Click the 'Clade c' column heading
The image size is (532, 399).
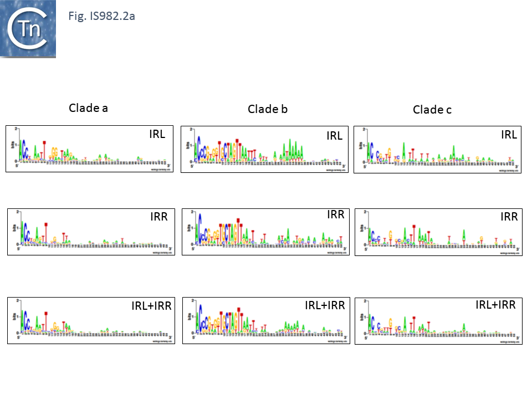coord(432,110)
